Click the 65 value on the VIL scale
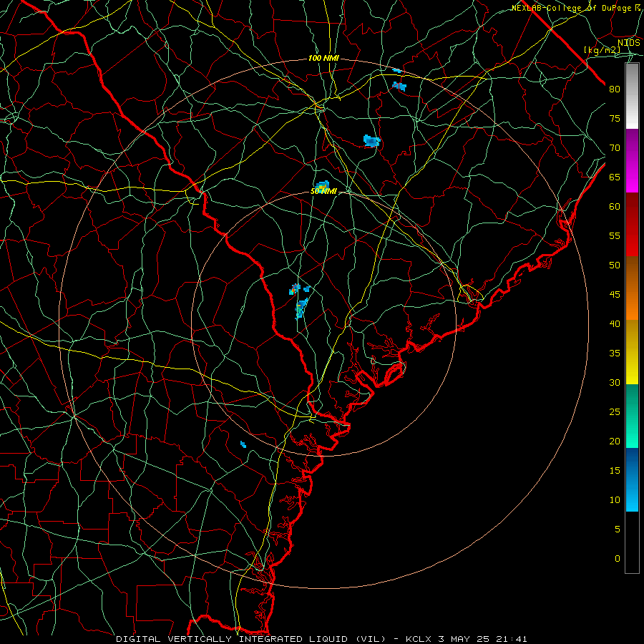The height and width of the screenshot is (644, 644). pyautogui.click(x=615, y=177)
